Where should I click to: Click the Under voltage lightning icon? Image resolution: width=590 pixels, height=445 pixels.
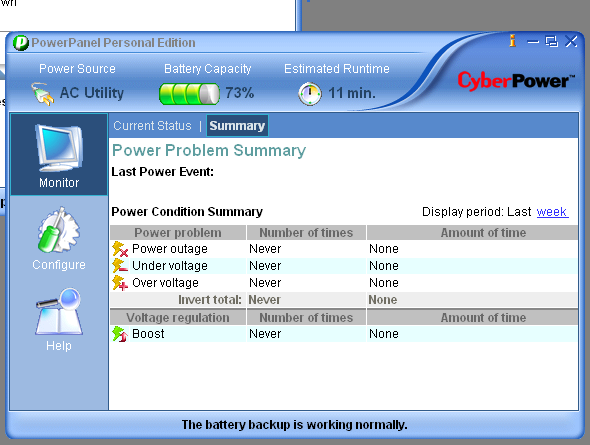click(x=120, y=266)
